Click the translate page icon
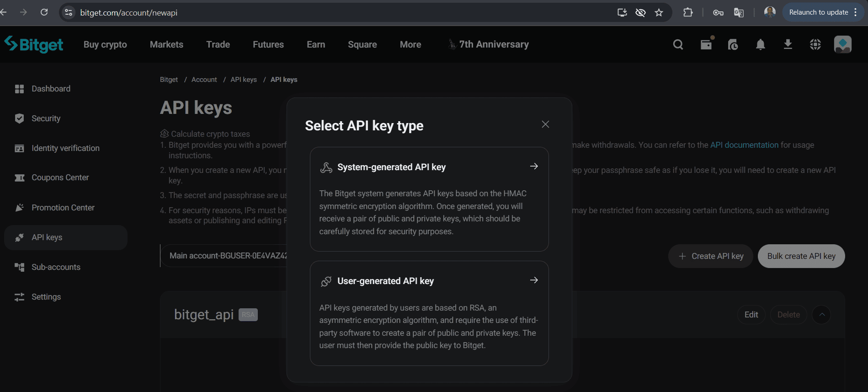 coord(739,12)
